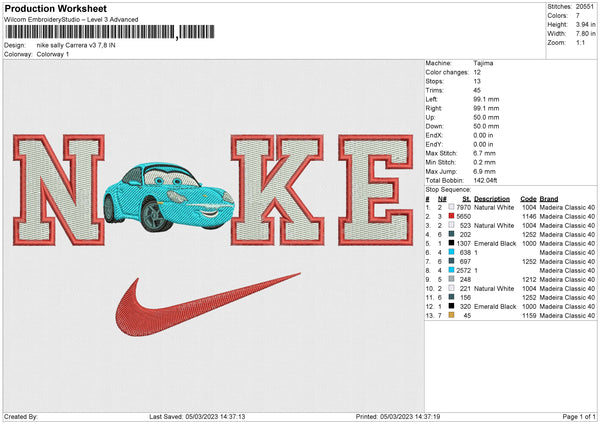
Task: Click the Color changes value 12
Action: pyautogui.click(x=477, y=72)
